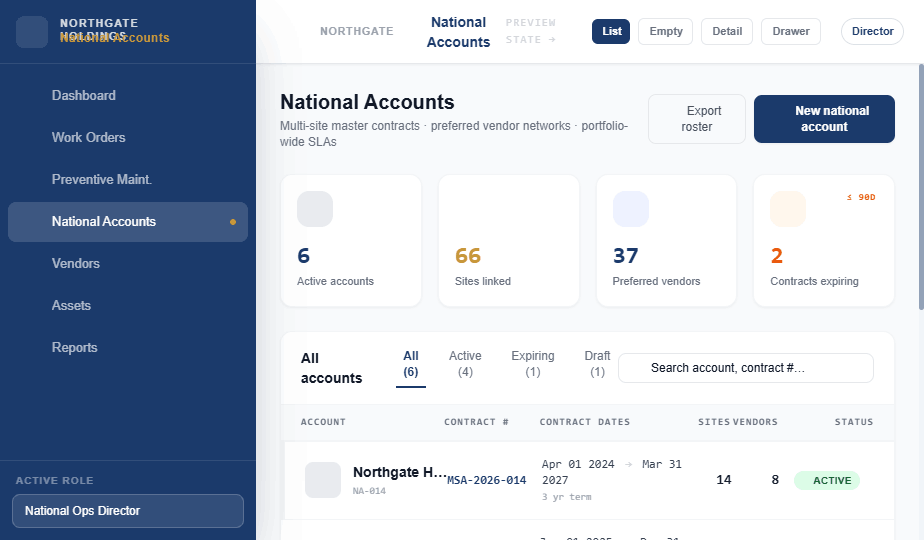Viewport: 924px width, 540px height.
Task: Click the Contracts expiring card icon
Action: click(x=788, y=209)
